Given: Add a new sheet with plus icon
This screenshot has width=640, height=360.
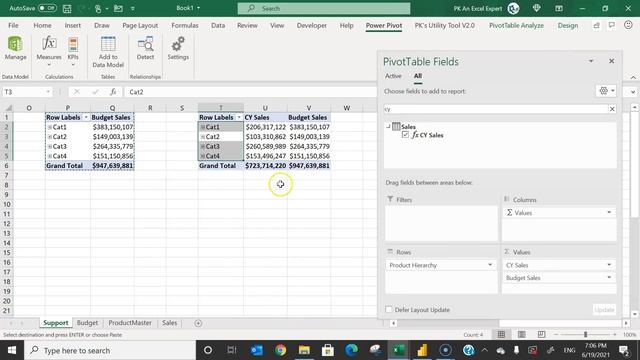Looking at the screenshot, I should pyautogui.click(x=198, y=323).
